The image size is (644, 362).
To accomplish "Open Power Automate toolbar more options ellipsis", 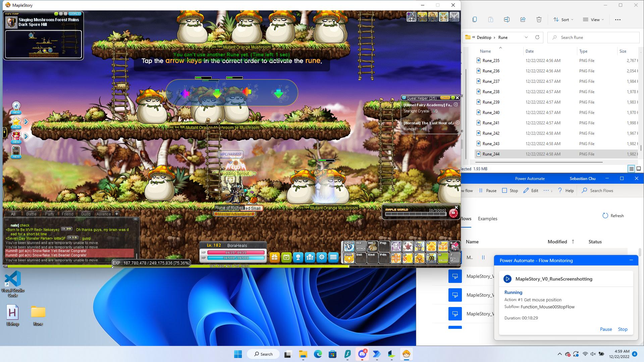I will [x=546, y=190].
